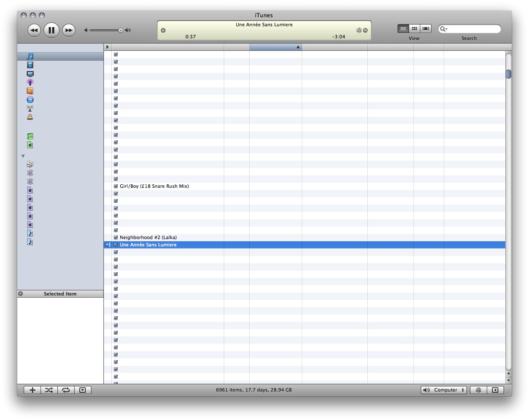This screenshot has width=529, height=420.
Task: Show the Genius sidebar with the arrow button
Action: point(495,390)
